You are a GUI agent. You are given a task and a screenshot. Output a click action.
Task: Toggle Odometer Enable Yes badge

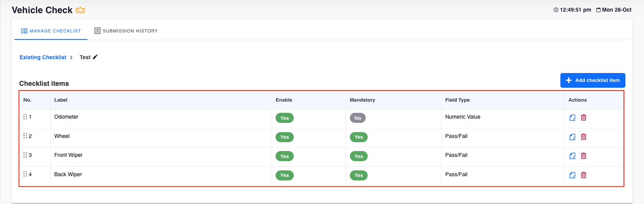(x=284, y=118)
